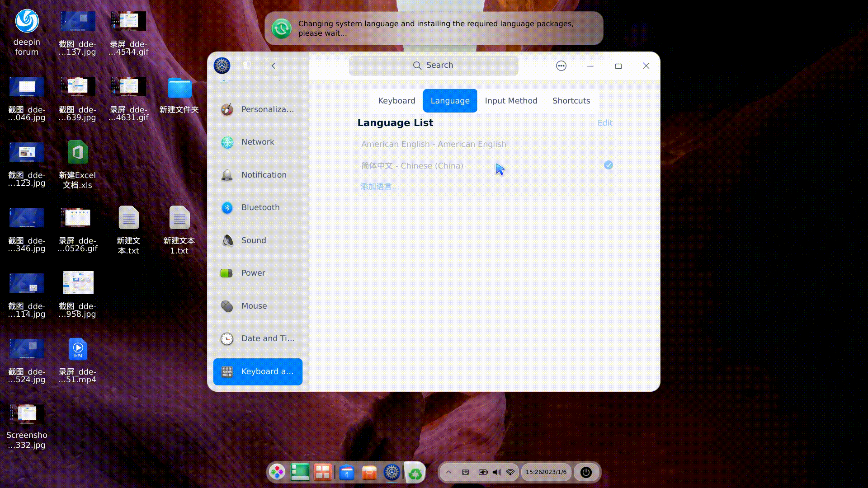Click 添加语言 to add a language
Viewport: 868px width, 488px height.
(x=379, y=186)
